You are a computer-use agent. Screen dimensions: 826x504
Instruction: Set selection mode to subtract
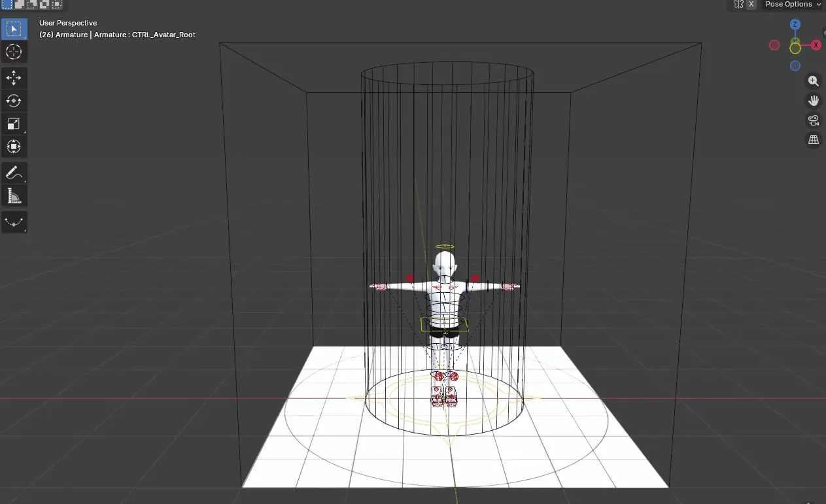32,4
